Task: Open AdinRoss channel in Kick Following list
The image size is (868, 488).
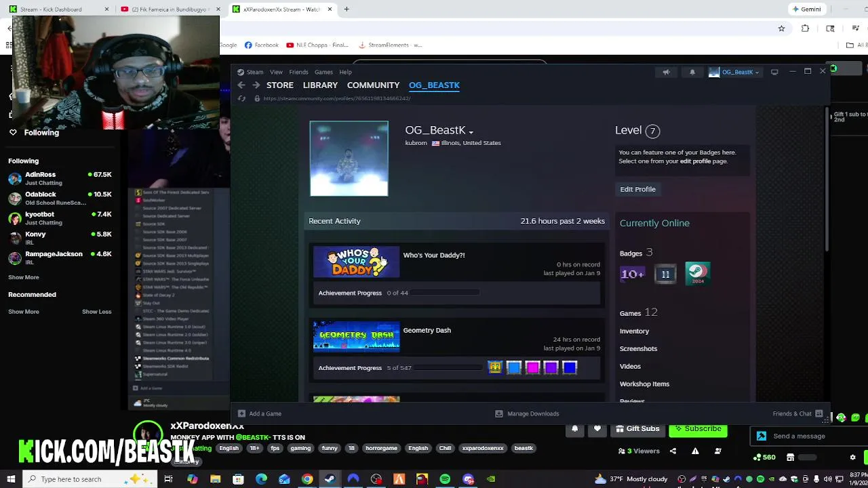Action: 60,178
